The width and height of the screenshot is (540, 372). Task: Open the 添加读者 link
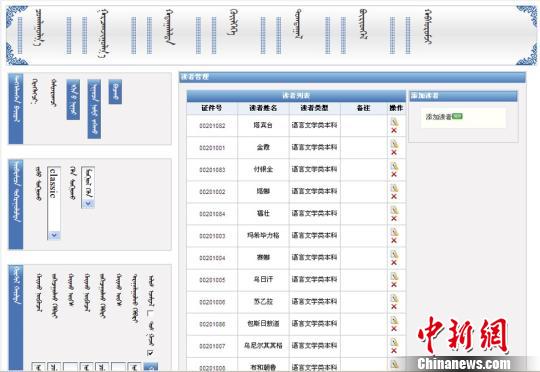point(438,117)
